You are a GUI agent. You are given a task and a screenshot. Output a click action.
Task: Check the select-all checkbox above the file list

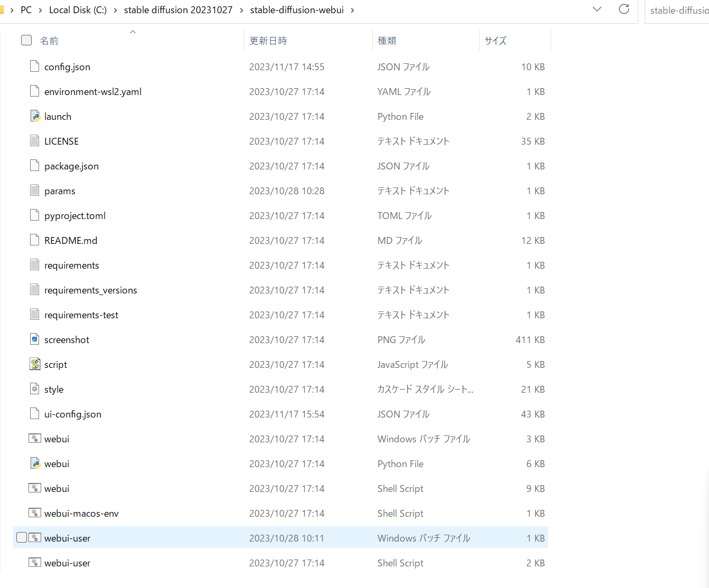(26, 40)
